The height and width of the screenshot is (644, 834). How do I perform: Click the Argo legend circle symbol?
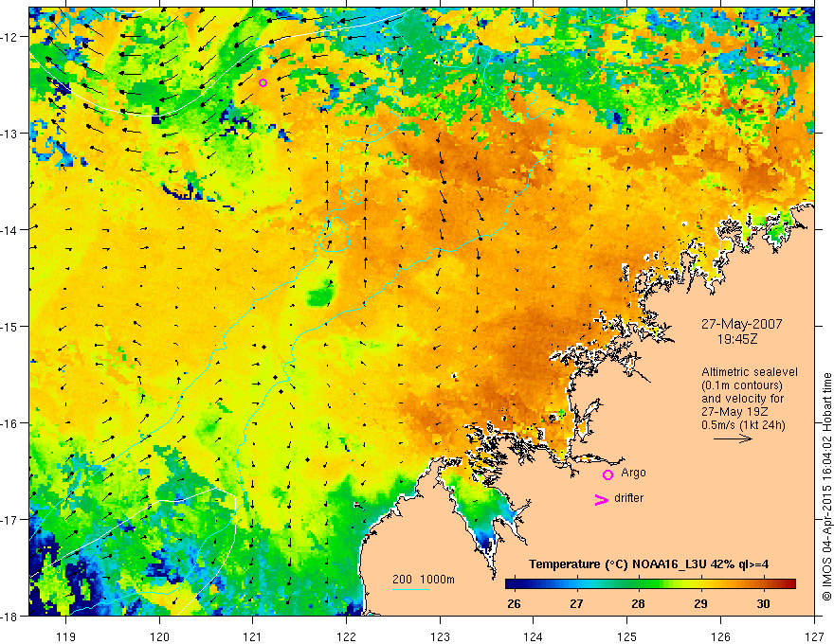(607, 474)
